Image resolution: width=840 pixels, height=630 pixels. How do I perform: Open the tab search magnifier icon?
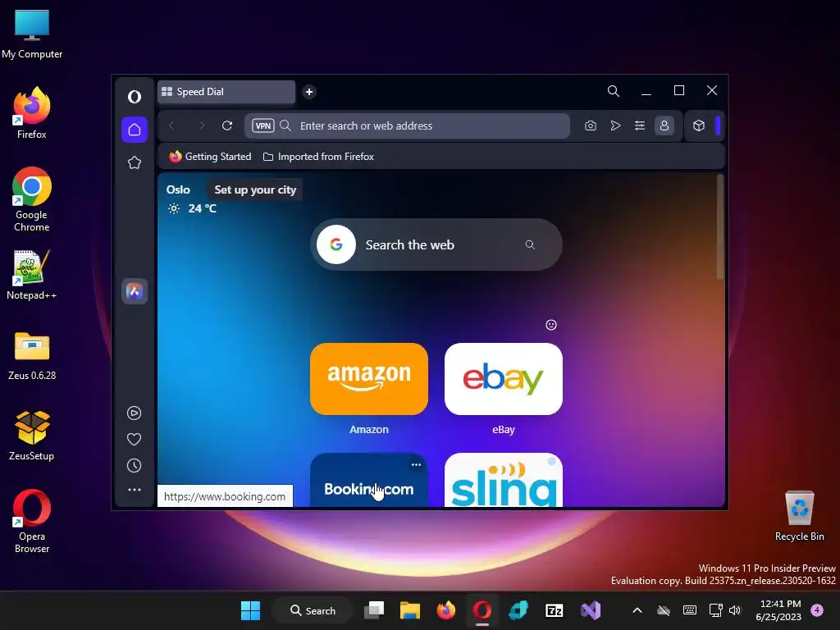click(614, 91)
